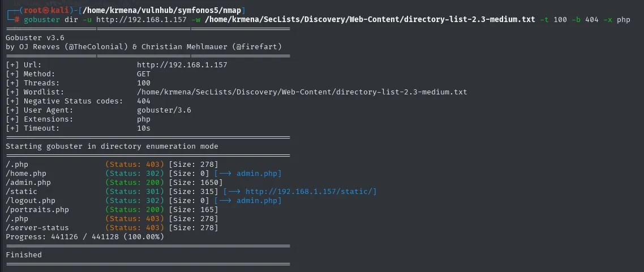Click 'Status: 302' on the /home.php row

tap(134, 174)
